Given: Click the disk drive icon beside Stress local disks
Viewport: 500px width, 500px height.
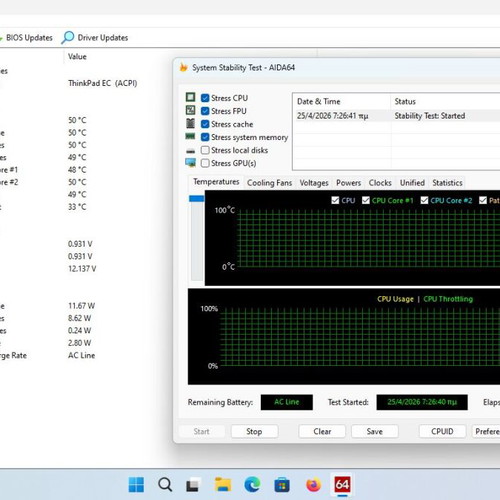Looking at the screenshot, I should [x=190, y=151].
